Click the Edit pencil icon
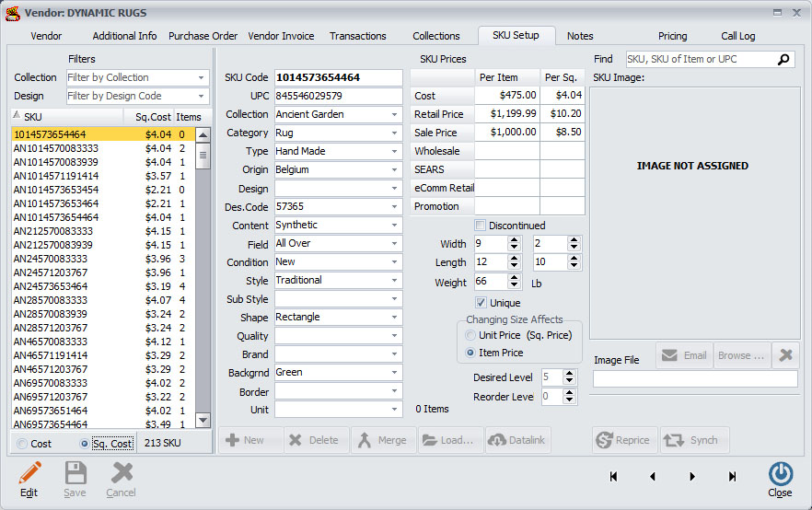 29,473
